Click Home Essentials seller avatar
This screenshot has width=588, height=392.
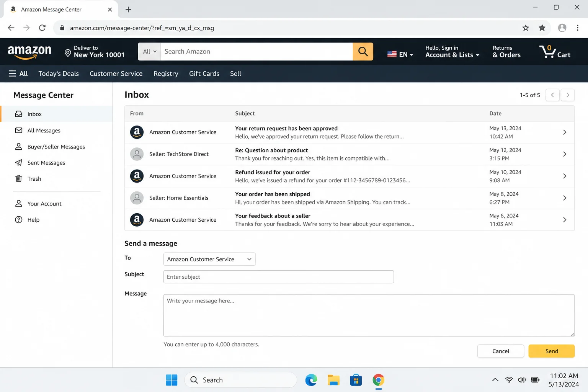click(x=137, y=198)
